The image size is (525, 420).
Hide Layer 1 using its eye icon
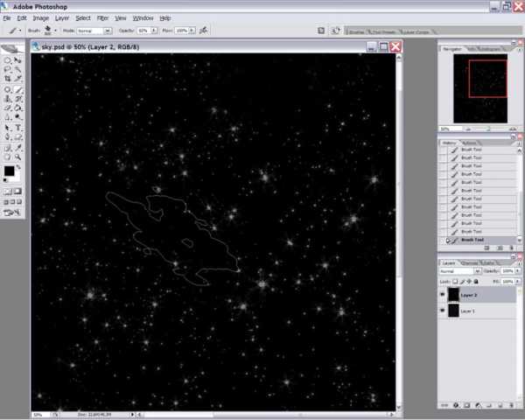443,311
